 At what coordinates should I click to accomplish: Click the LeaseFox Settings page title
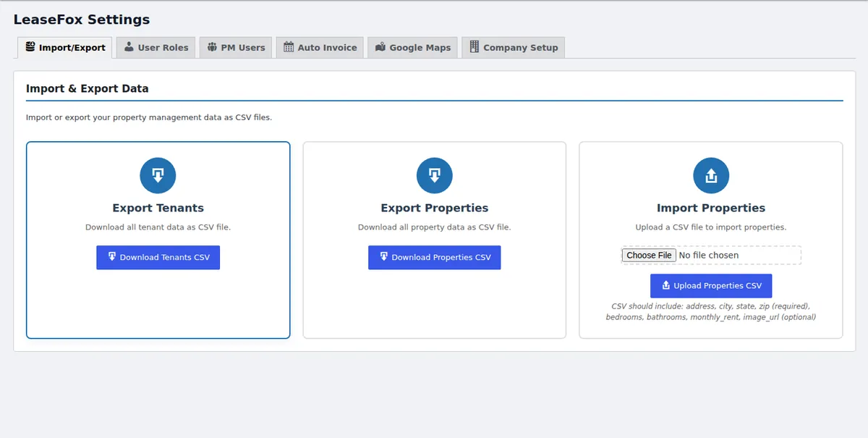tap(82, 20)
